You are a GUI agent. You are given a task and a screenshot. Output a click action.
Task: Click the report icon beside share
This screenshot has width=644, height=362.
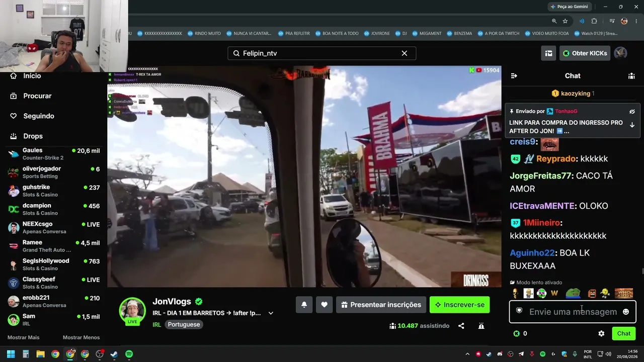(x=481, y=326)
